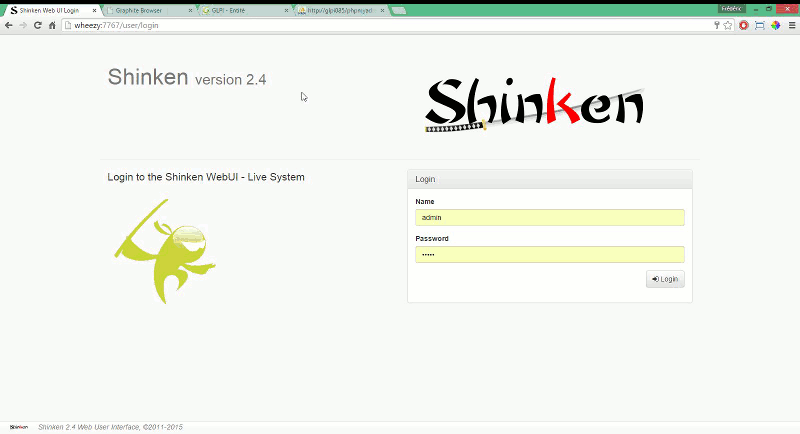The image size is (800, 434).
Task: Open a new tab button
Action: pyautogui.click(x=399, y=11)
